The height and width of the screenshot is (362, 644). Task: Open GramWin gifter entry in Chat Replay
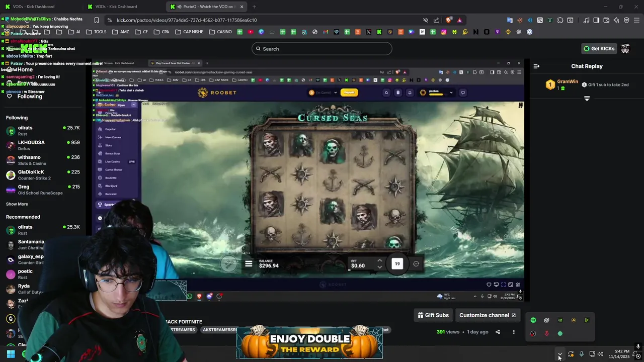pyautogui.click(x=562, y=84)
